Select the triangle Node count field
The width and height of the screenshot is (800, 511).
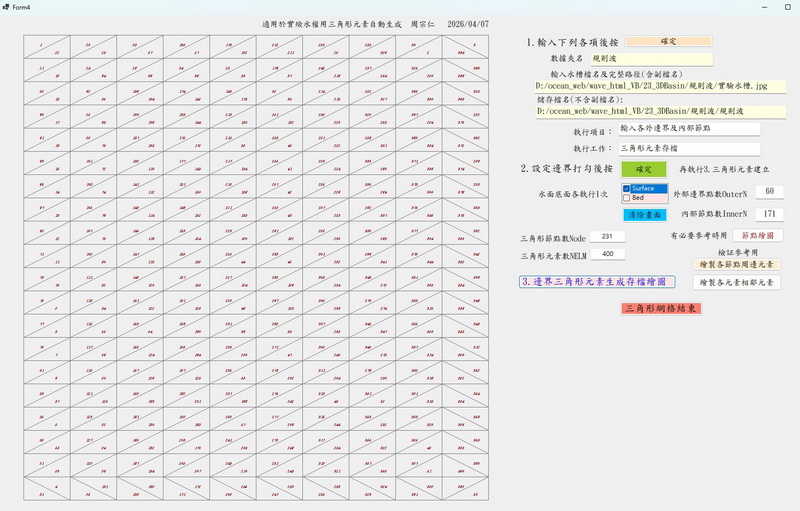(x=607, y=237)
